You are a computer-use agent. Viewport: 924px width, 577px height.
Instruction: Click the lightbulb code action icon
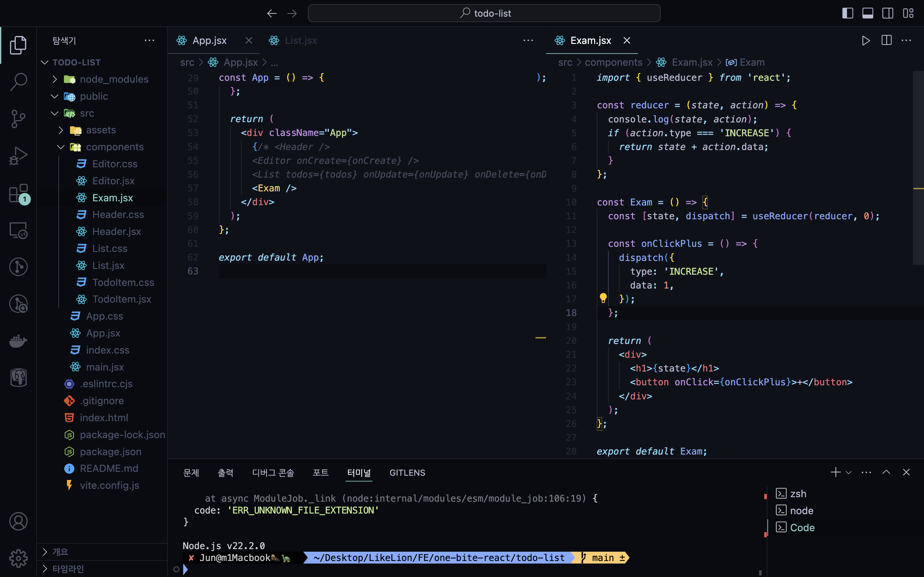603,298
